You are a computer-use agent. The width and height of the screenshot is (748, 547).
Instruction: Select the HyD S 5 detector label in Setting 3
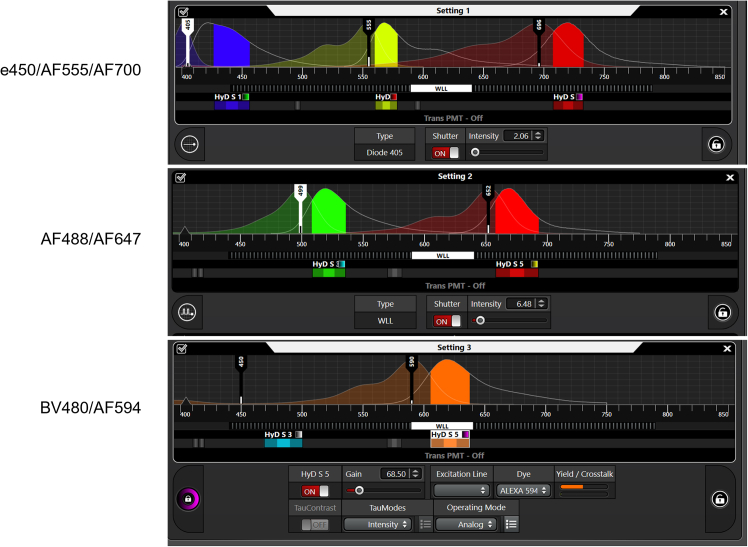[x=445, y=435]
